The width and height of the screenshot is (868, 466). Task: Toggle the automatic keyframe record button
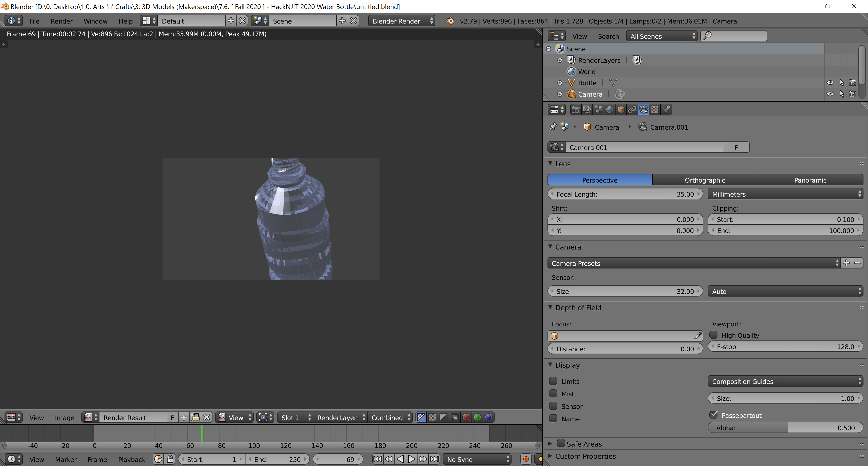(526, 459)
